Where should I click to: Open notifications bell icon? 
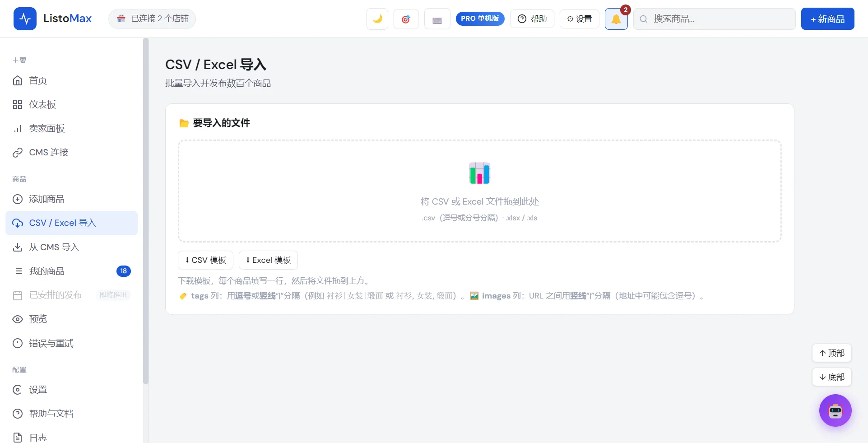pos(616,19)
